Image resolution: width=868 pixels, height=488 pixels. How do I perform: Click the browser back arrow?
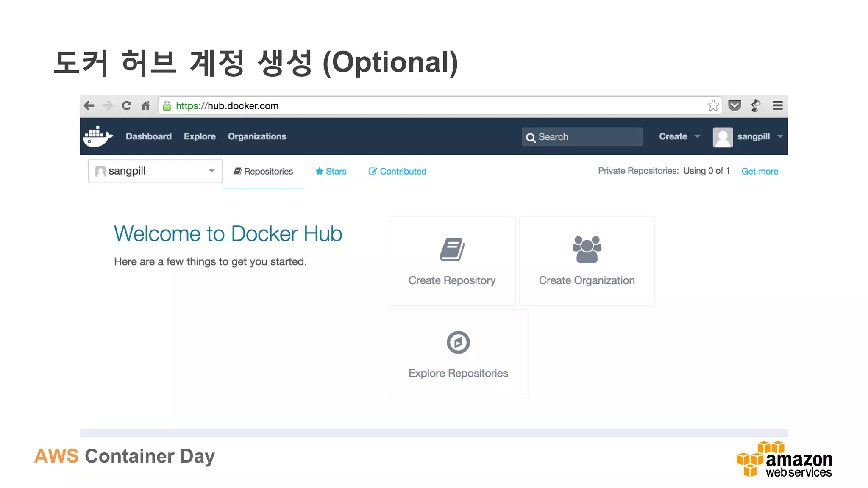coord(89,105)
